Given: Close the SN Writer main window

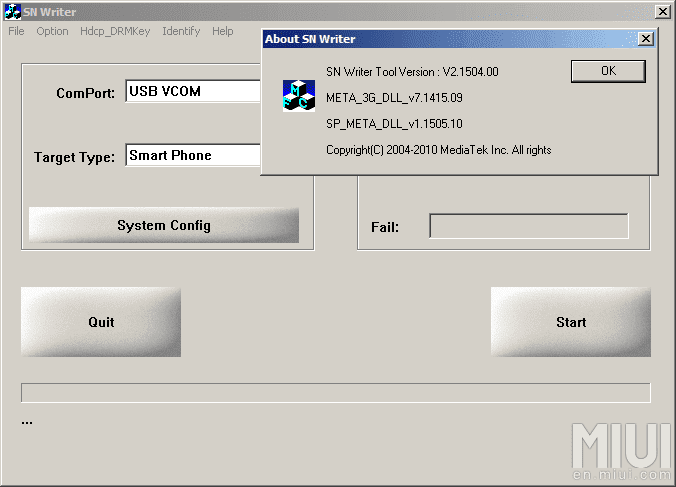Looking at the screenshot, I should (663, 12).
